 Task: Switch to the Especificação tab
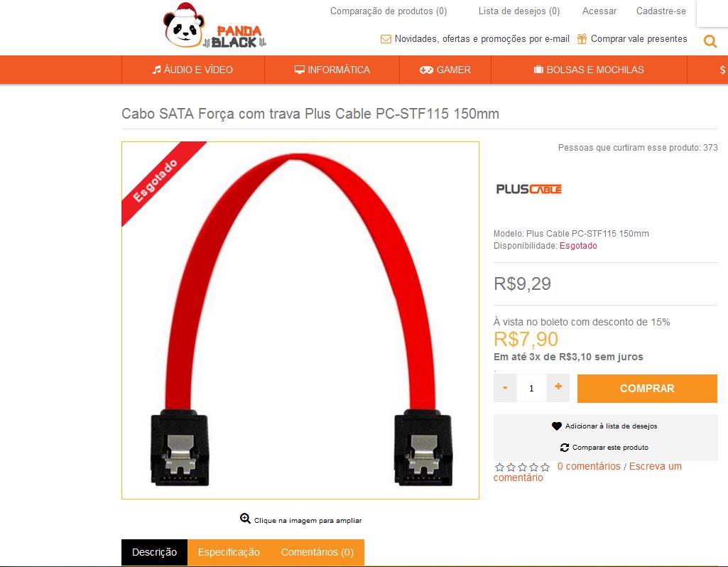click(229, 552)
